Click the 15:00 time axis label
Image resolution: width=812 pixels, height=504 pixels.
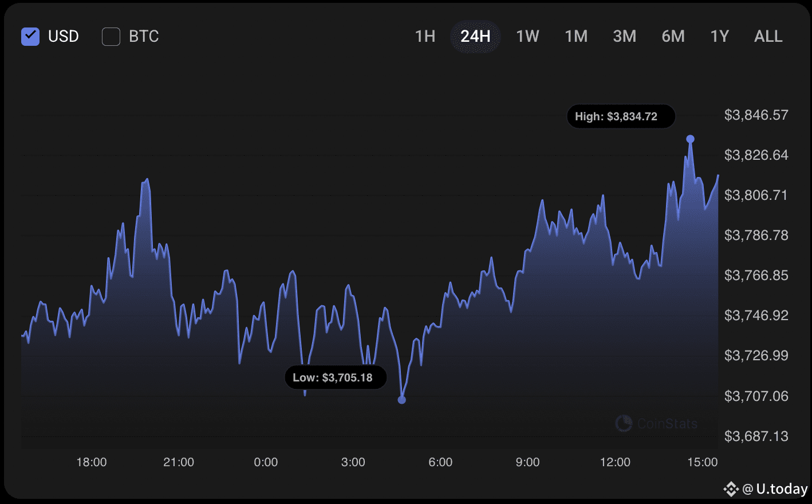(702, 462)
